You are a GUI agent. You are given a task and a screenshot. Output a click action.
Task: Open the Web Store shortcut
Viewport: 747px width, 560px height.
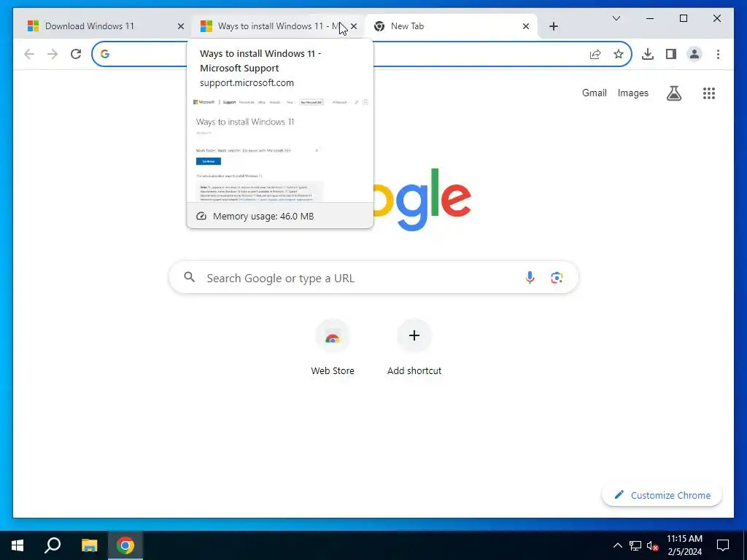[333, 348]
